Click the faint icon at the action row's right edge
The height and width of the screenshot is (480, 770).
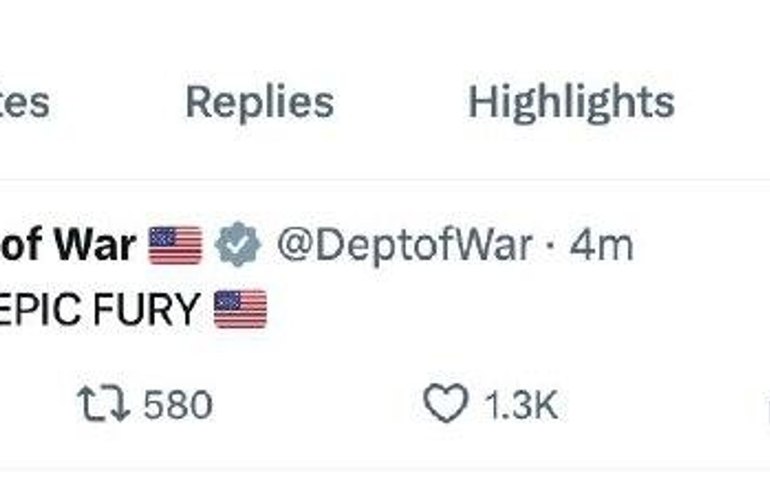pos(765,405)
